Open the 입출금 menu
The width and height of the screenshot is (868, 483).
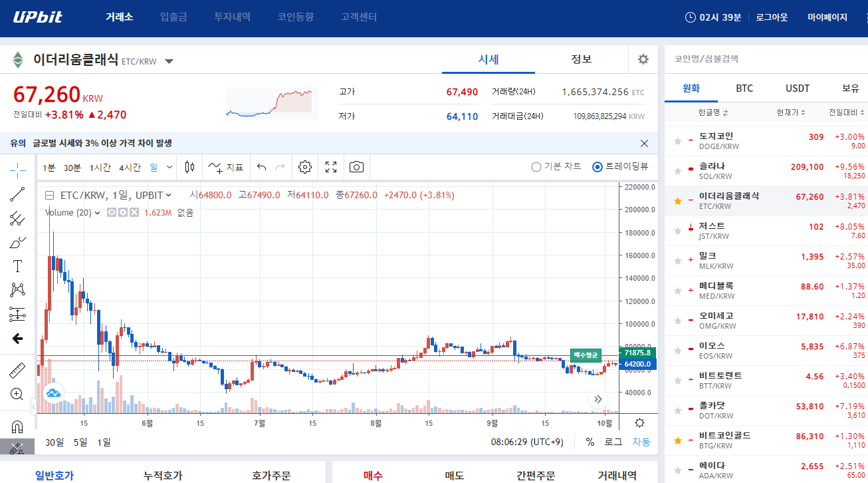[x=173, y=17]
